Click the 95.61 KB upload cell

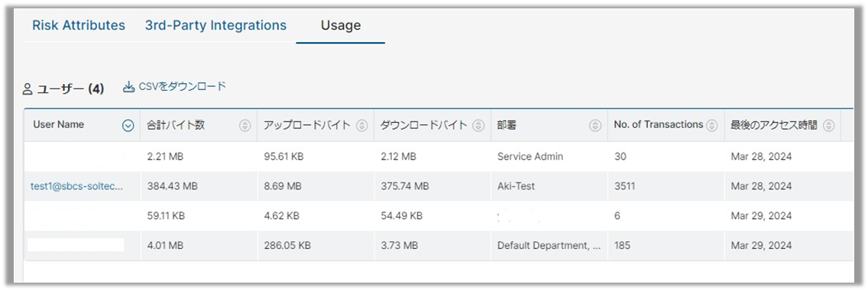pyautogui.click(x=316, y=157)
